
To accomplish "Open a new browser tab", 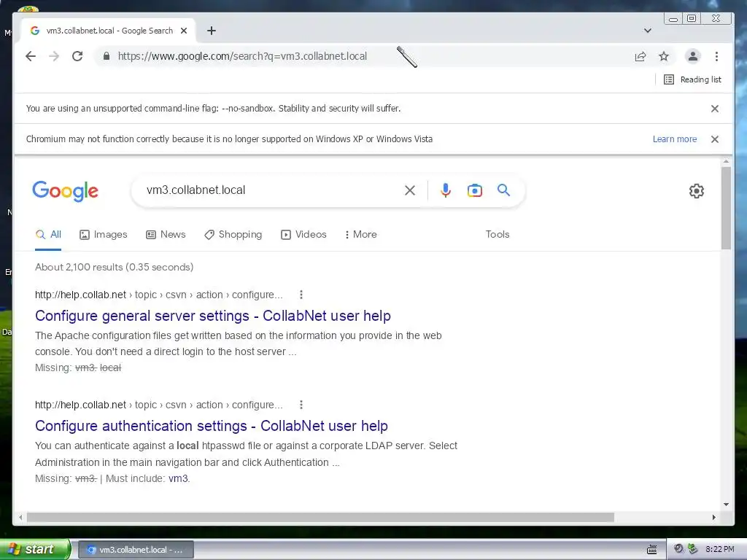I will point(212,31).
